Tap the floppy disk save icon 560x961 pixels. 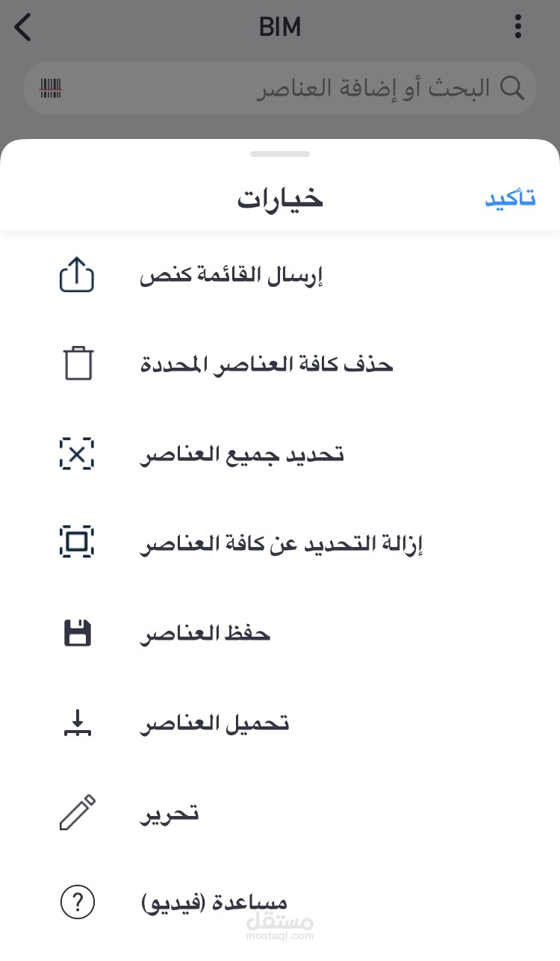tap(77, 633)
